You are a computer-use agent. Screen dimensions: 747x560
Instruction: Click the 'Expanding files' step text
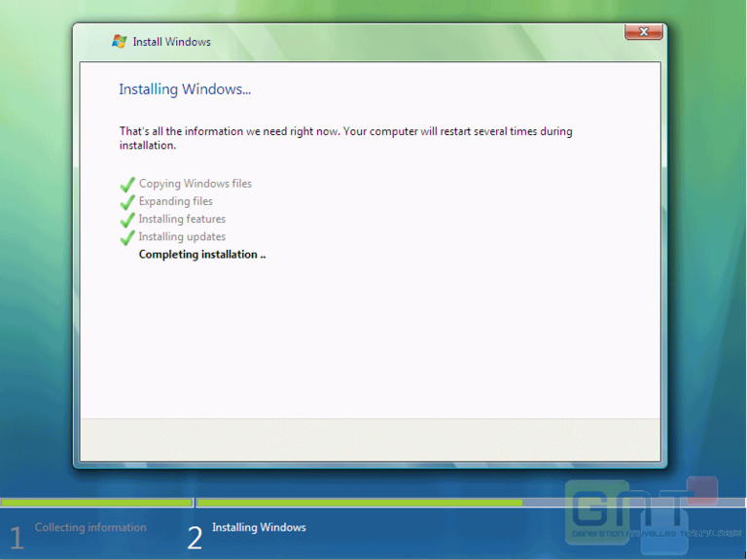coord(176,201)
